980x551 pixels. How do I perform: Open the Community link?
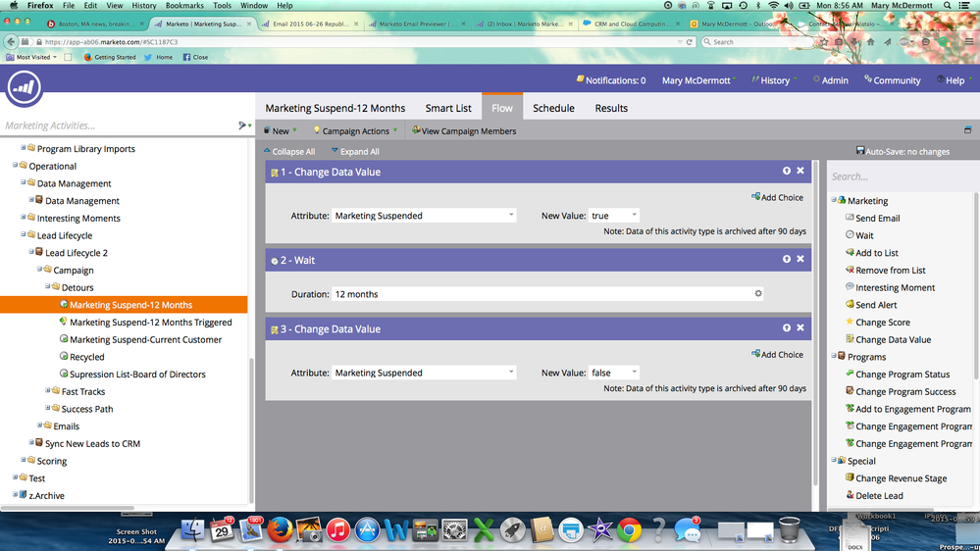coord(892,80)
